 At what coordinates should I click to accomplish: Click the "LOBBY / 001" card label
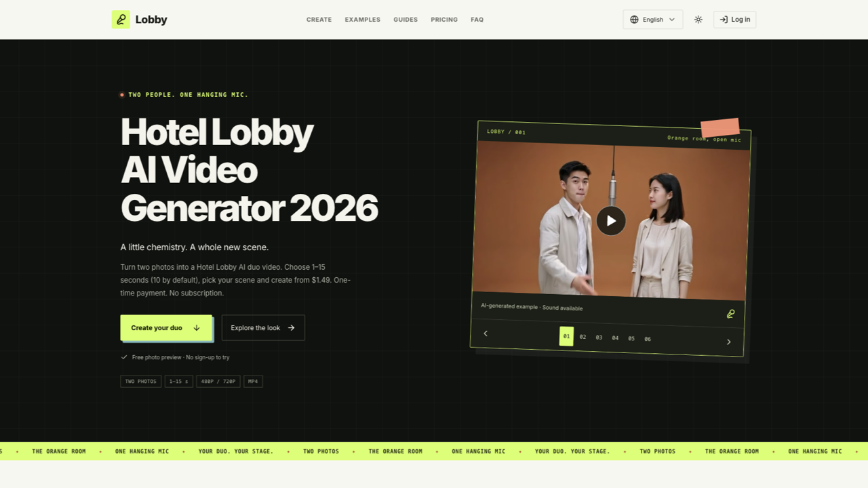pyautogui.click(x=506, y=132)
